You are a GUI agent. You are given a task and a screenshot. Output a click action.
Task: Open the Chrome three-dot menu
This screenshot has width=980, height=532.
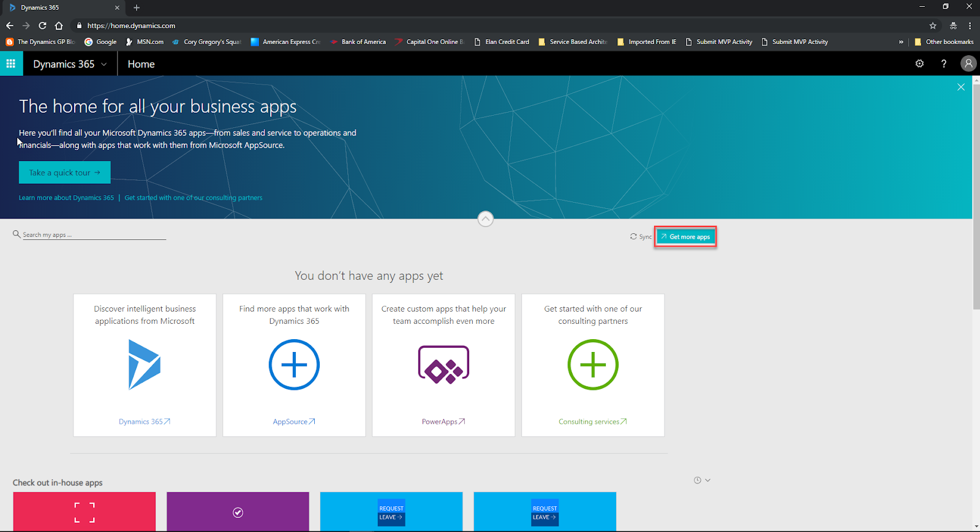point(970,26)
